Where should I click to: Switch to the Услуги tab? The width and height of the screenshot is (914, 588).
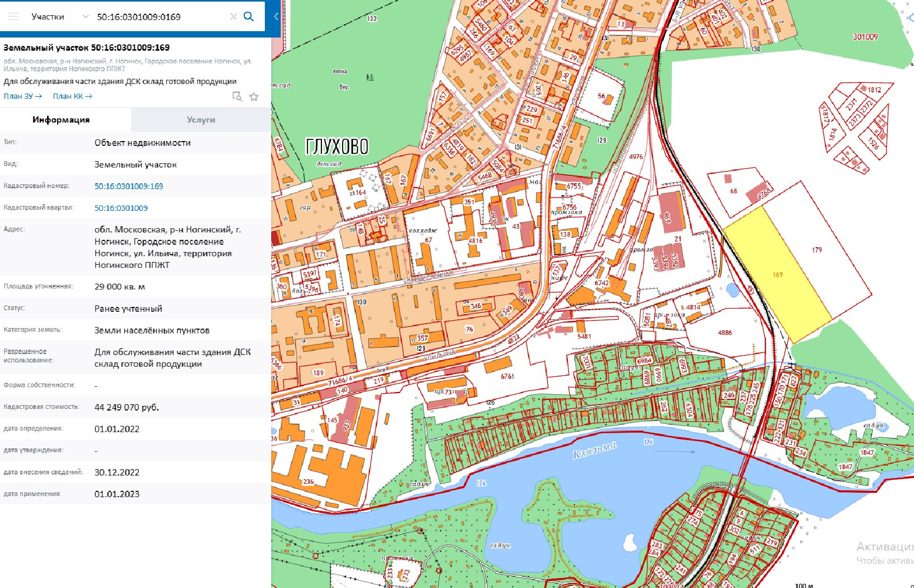point(201,120)
